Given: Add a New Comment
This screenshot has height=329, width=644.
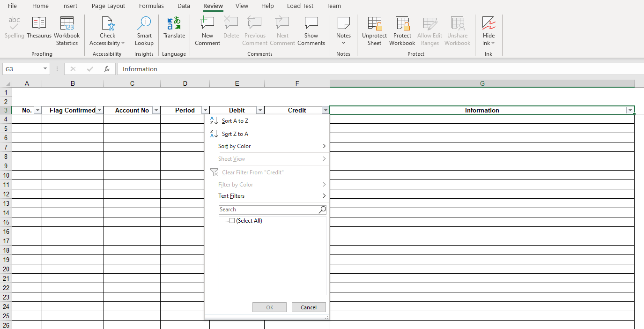Looking at the screenshot, I should [x=207, y=31].
